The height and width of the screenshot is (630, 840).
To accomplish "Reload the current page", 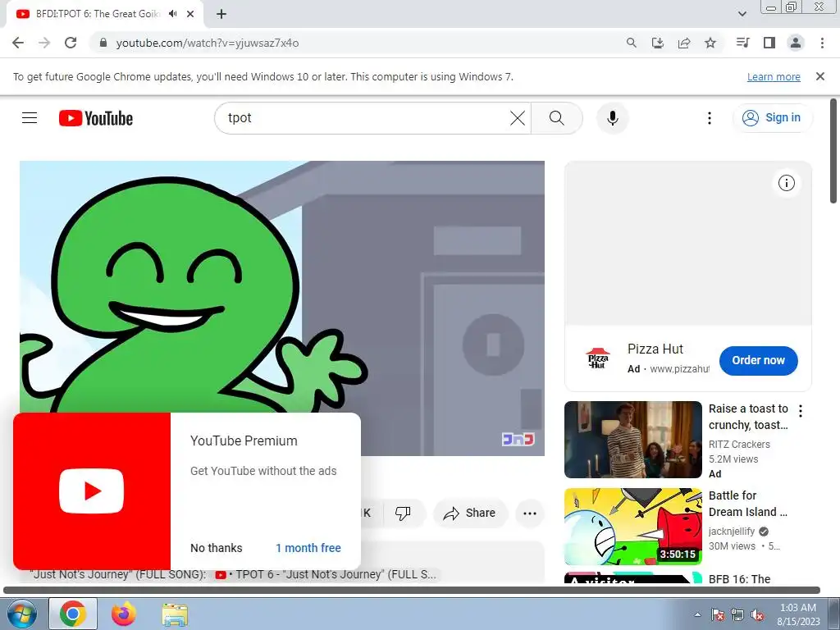I will (x=71, y=43).
